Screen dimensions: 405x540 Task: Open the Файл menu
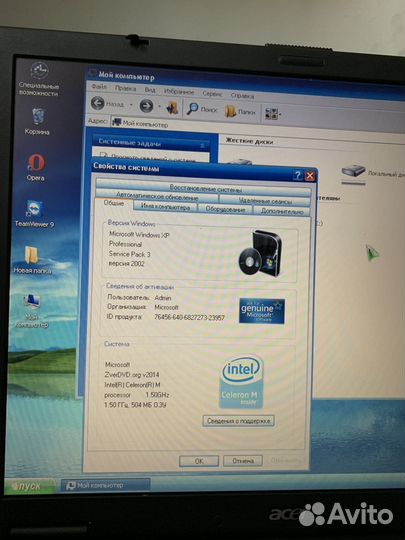[x=99, y=87]
